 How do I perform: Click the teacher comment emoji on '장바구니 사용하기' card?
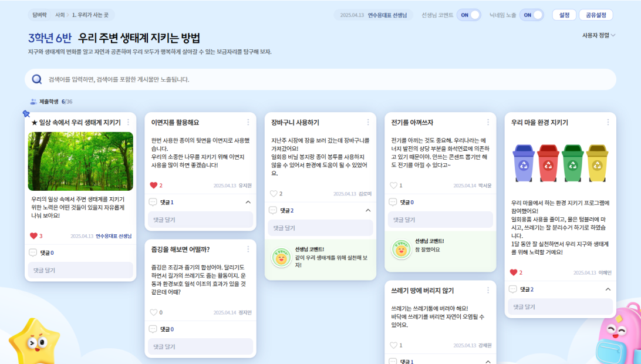281,258
